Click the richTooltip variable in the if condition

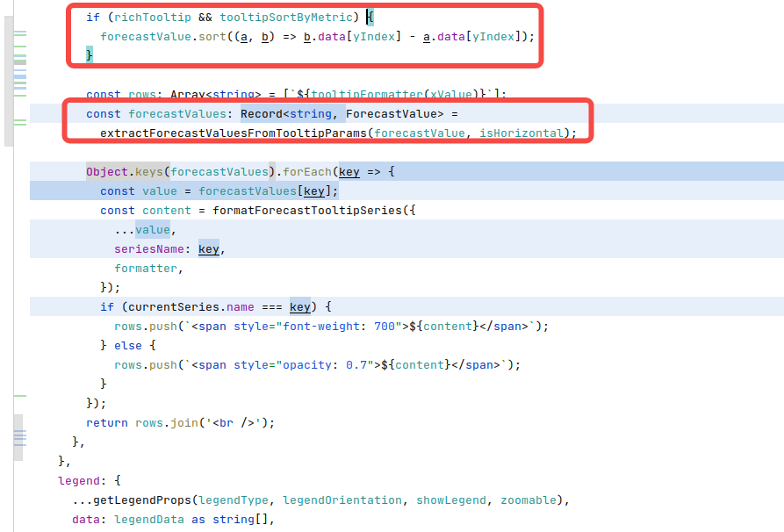(153, 18)
